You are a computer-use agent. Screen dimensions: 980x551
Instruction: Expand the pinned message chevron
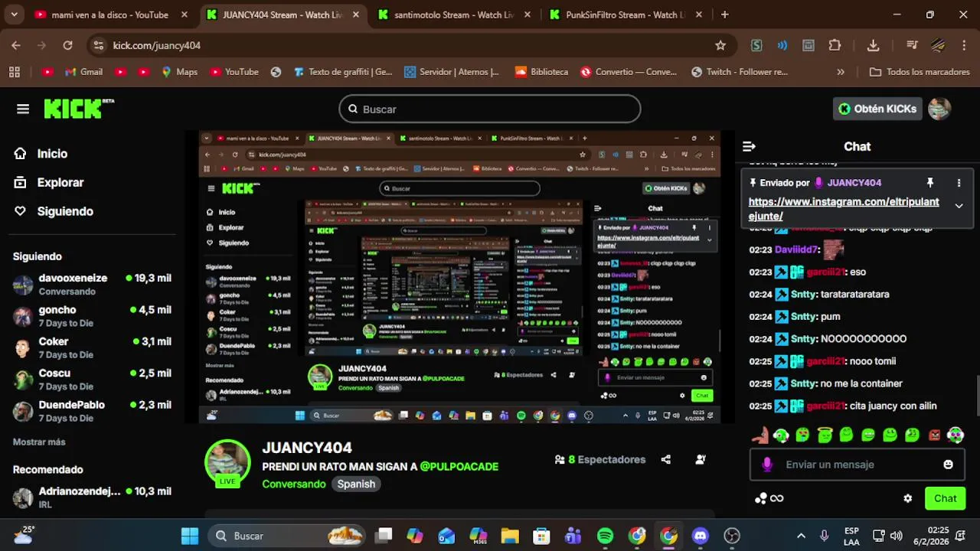959,206
